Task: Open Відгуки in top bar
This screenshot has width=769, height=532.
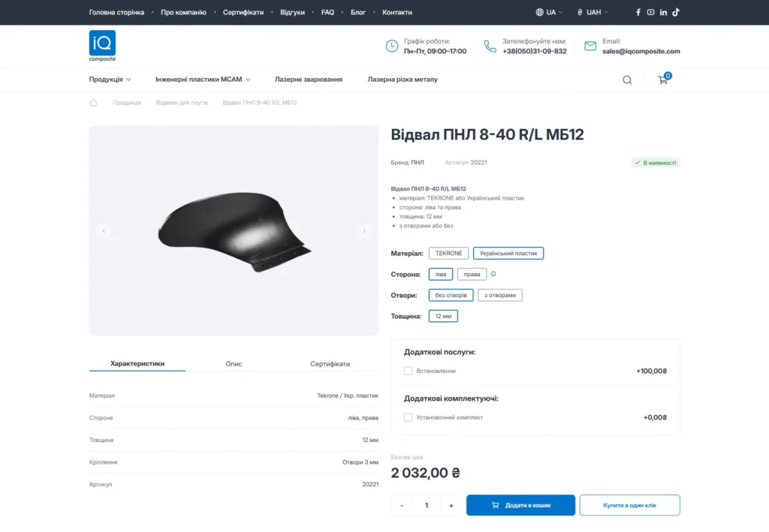Action: click(x=292, y=12)
